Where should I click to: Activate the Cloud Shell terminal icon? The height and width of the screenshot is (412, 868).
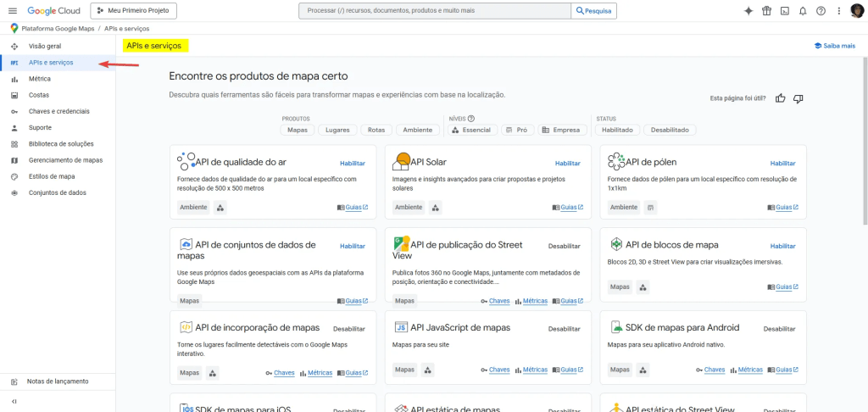coord(784,11)
